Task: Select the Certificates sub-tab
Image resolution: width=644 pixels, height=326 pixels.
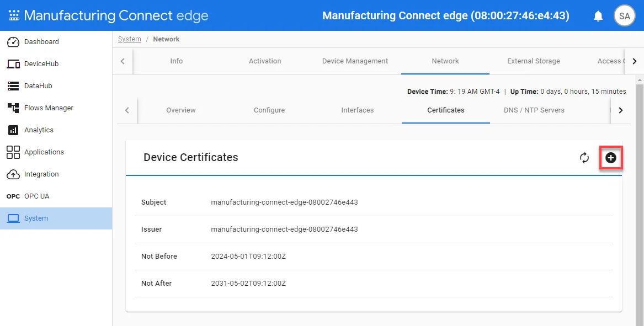Action: [446, 110]
